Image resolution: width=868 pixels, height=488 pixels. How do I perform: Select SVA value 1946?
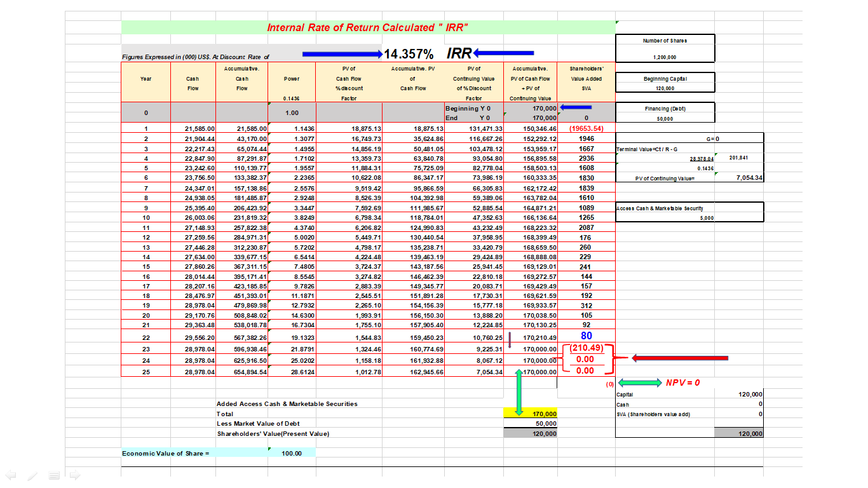pos(587,138)
